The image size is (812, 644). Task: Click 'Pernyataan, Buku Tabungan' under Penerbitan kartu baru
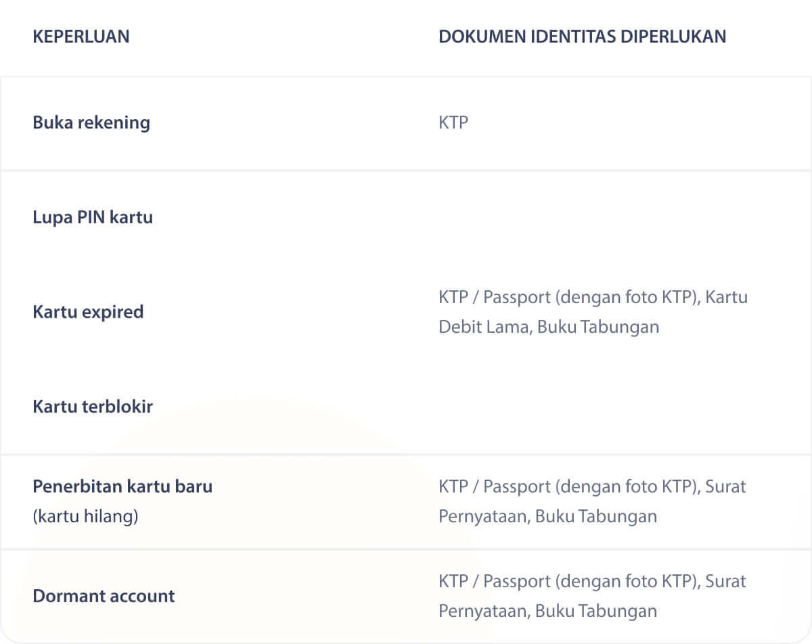coord(547,516)
